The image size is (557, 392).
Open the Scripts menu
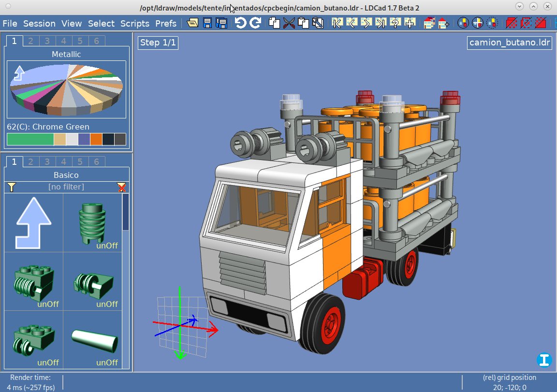134,23
